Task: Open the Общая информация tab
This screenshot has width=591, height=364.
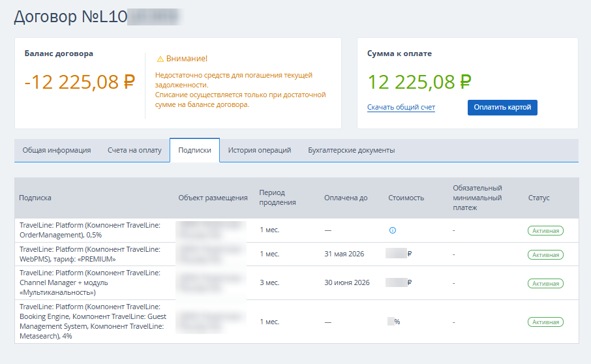Action: pos(57,150)
